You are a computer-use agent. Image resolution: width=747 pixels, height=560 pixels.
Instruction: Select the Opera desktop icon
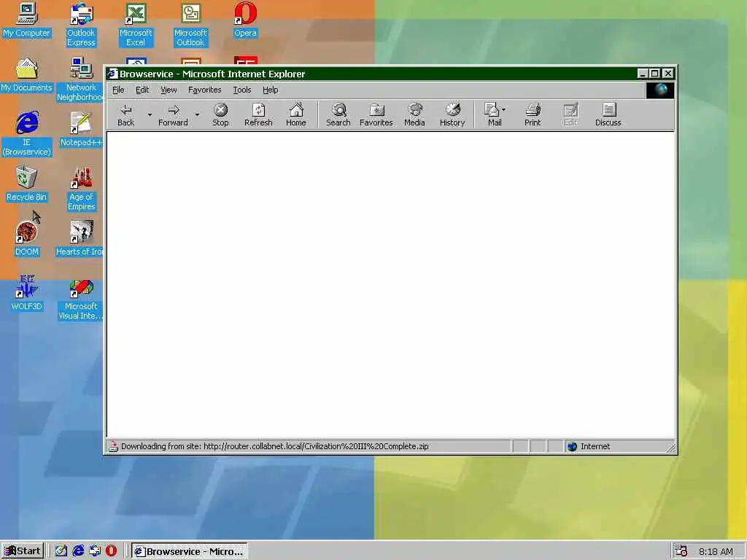[245, 20]
